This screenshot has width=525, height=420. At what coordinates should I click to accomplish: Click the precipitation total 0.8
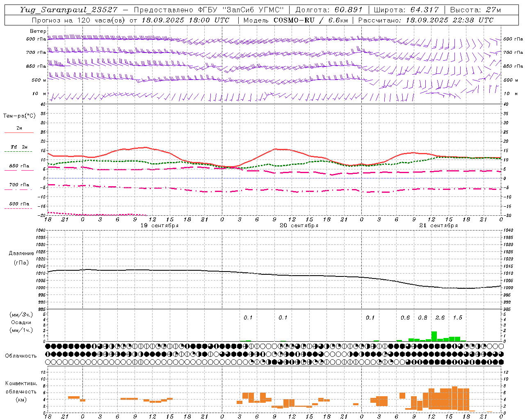pyautogui.click(x=422, y=318)
